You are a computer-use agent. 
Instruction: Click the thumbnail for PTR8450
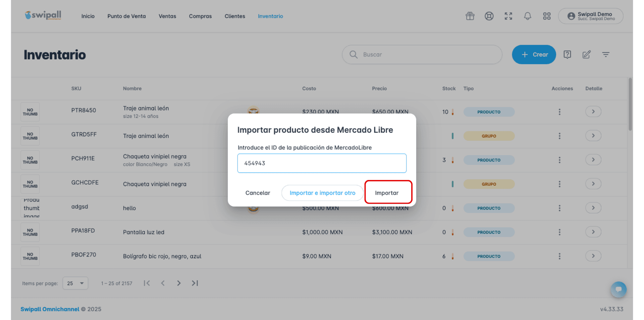click(x=30, y=112)
